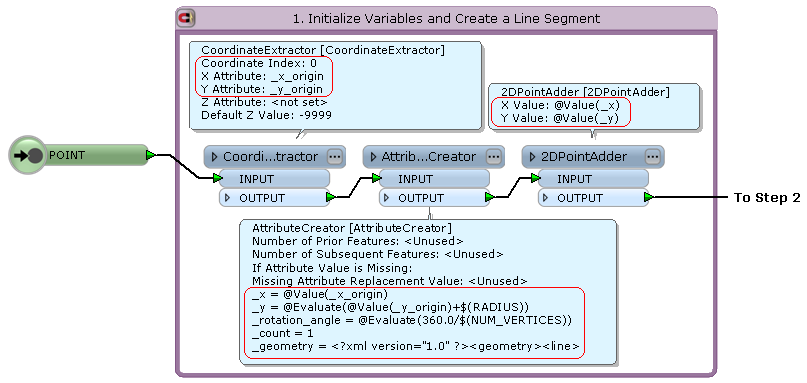Collapse the Coordi...tractor transformer triangle

click(215, 157)
